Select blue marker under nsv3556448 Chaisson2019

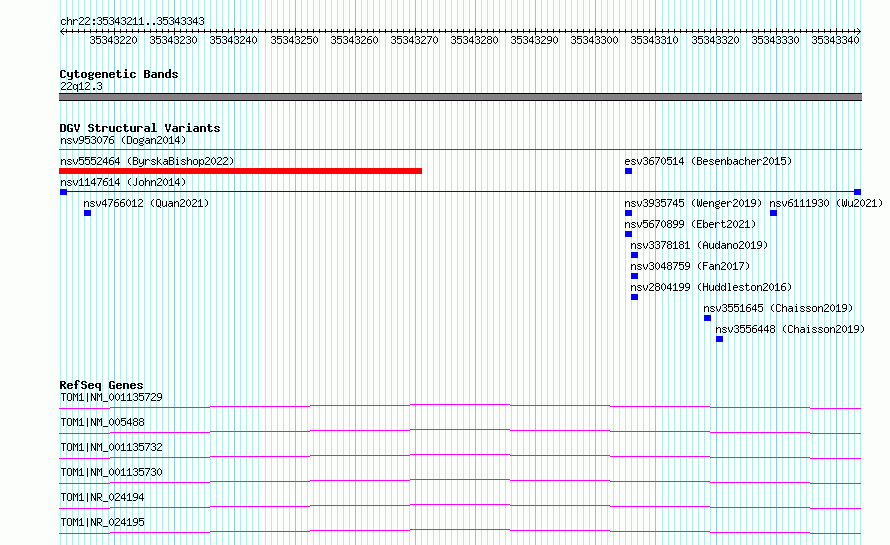719,339
